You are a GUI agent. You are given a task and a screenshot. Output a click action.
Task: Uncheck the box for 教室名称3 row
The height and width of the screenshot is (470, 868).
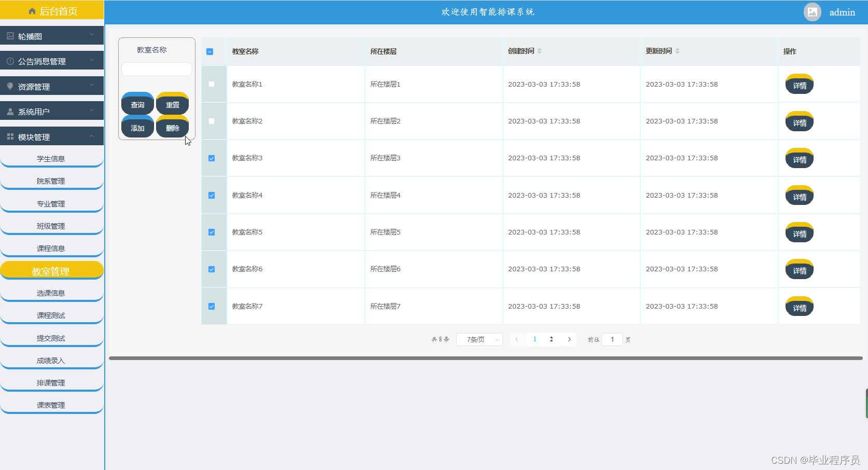click(x=212, y=158)
